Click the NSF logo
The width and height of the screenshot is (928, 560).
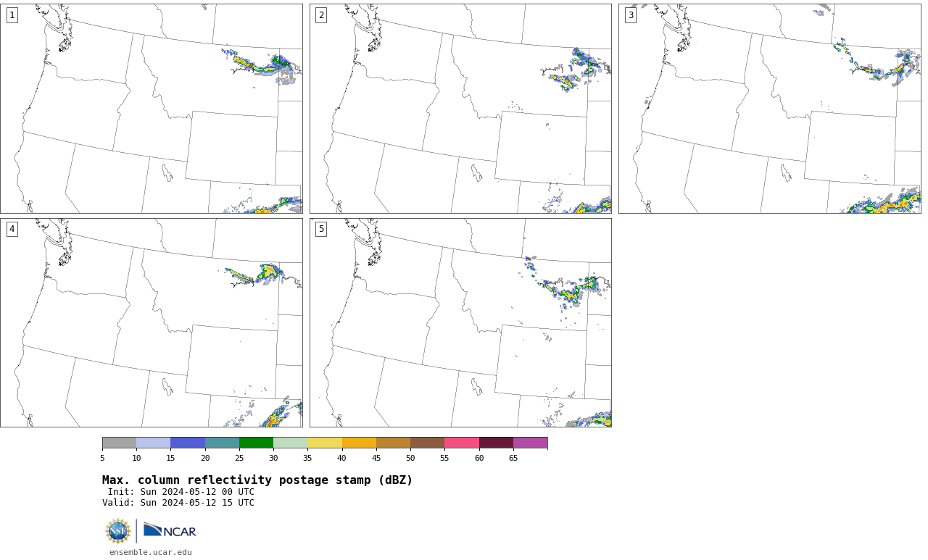[117, 531]
